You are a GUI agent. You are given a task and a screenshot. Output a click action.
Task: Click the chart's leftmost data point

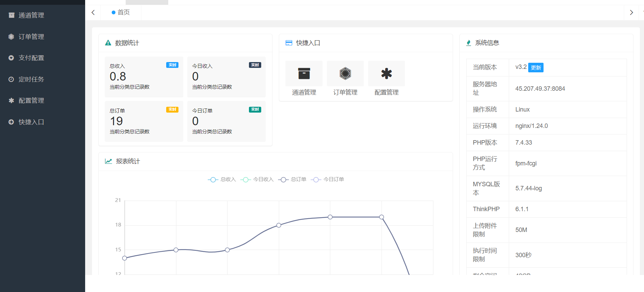tap(125, 258)
